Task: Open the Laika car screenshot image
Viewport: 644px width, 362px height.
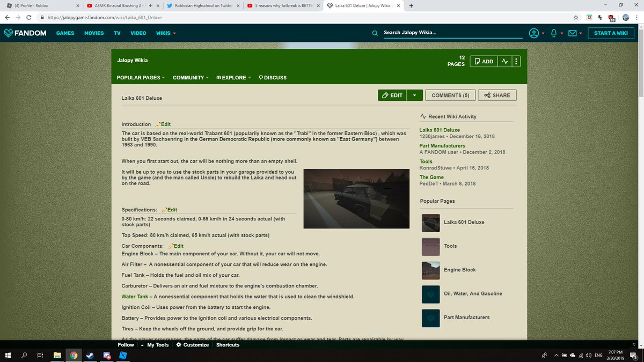Action: pos(356,198)
